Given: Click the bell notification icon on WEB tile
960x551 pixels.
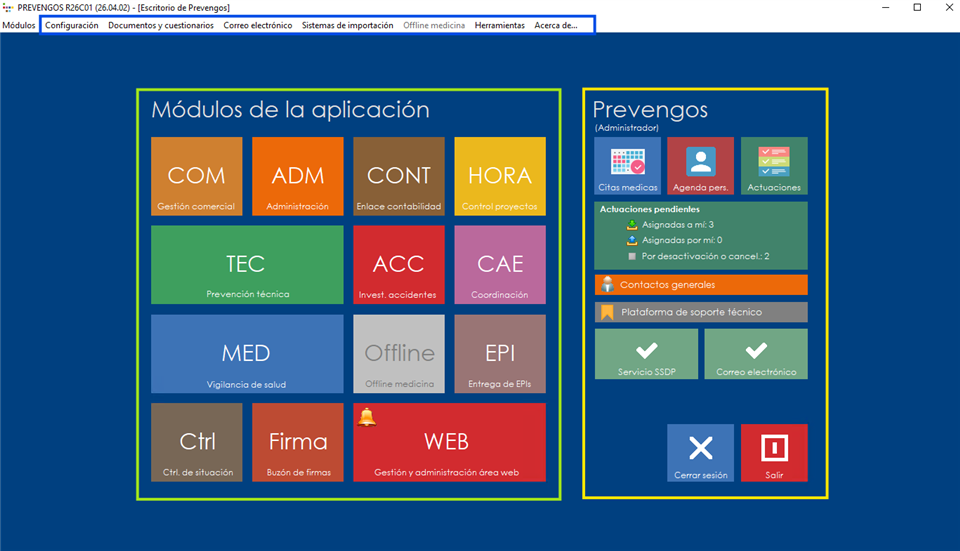Looking at the screenshot, I should [x=367, y=417].
